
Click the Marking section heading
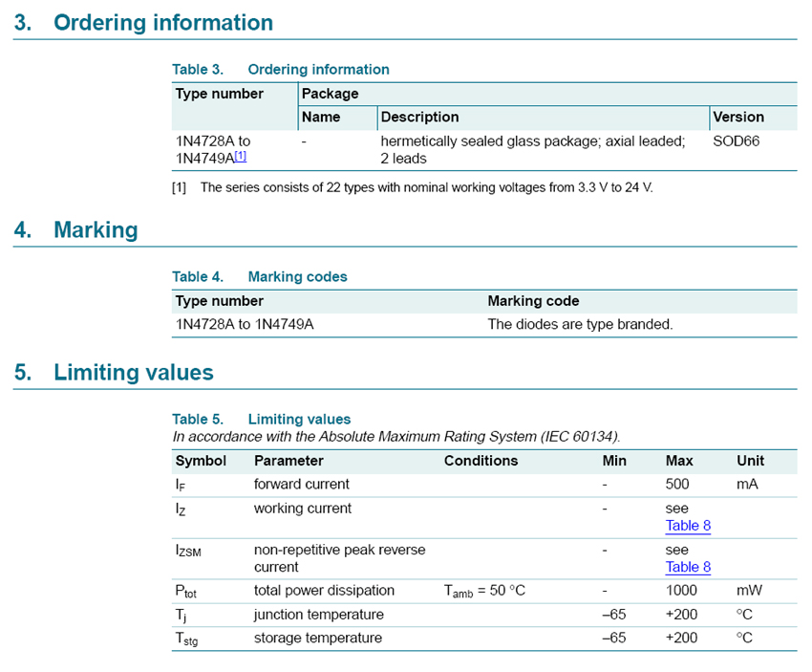pos(96,230)
